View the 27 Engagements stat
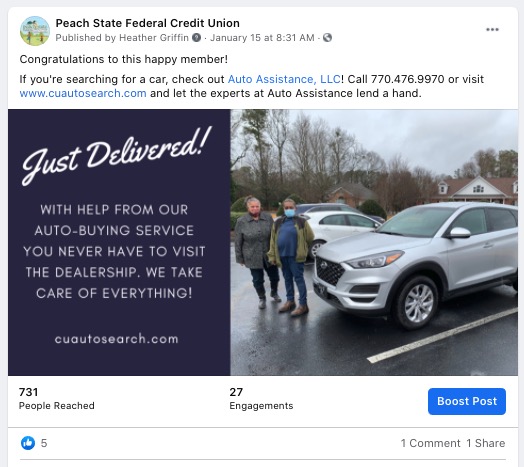Viewport: 524px width, 467px height. pyautogui.click(x=261, y=398)
